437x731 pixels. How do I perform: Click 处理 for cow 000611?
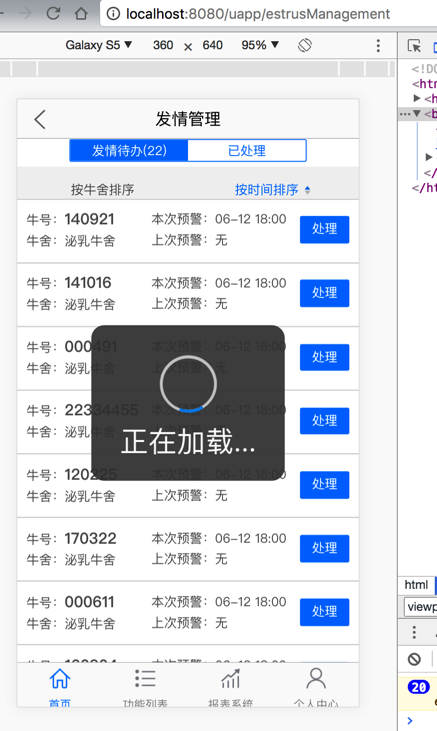click(325, 612)
